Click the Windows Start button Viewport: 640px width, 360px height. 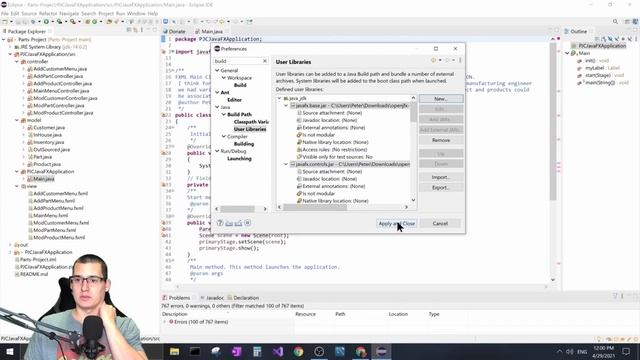(9, 351)
